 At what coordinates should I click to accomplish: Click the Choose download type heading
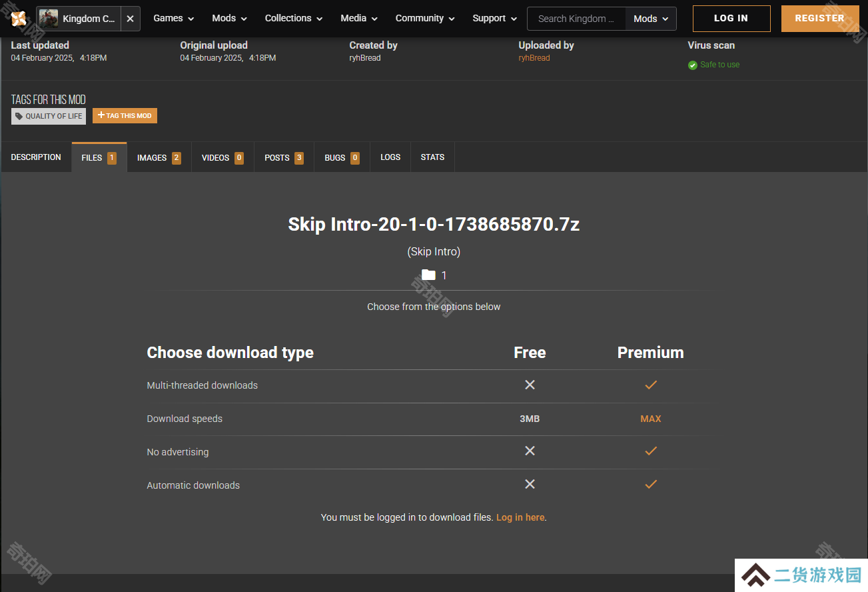230,353
